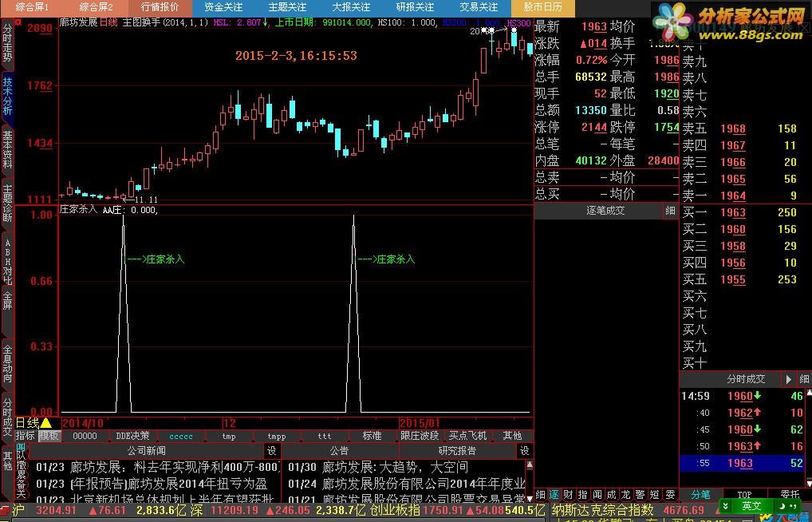Viewport: 812px width, 522px height.
Task: Choose the DDE决策 indicator template
Action: coord(132,436)
